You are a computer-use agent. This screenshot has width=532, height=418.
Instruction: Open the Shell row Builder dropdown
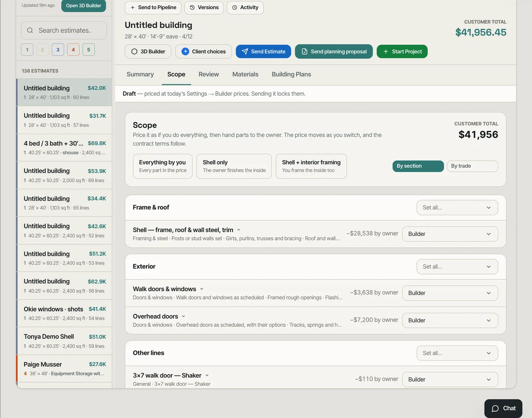click(x=450, y=234)
